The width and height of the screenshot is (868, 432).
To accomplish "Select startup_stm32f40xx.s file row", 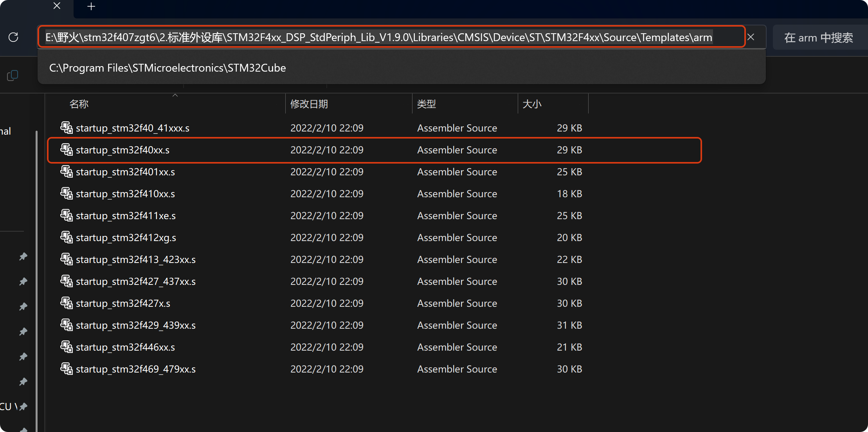I will tap(122, 150).
